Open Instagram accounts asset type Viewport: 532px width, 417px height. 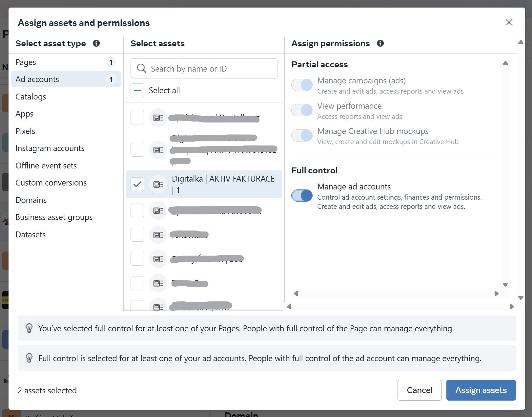point(50,148)
